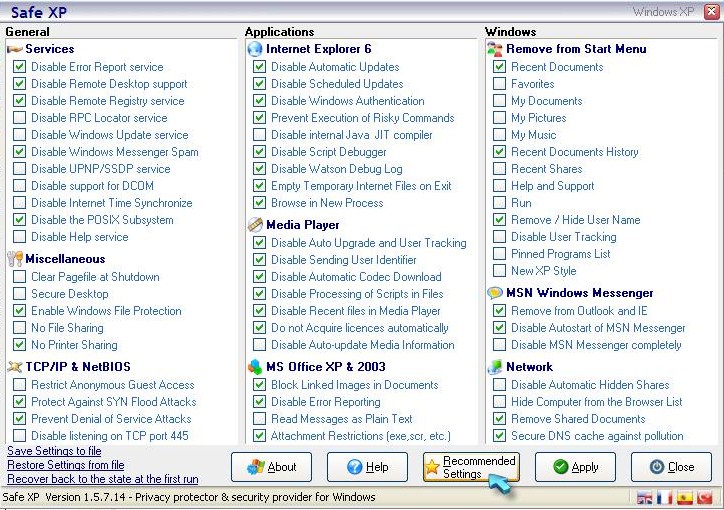The width and height of the screenshot is (724, 510).
Task: Check the Run start menu option
Action: point(499,203)
